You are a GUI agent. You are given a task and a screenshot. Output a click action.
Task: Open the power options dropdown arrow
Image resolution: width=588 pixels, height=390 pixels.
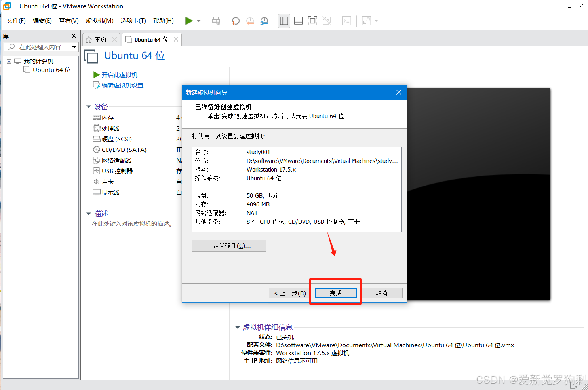point(199,21)
